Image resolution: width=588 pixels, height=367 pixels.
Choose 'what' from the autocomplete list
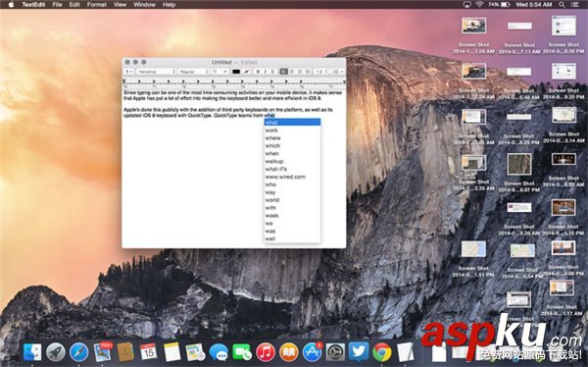pos(292,123)
